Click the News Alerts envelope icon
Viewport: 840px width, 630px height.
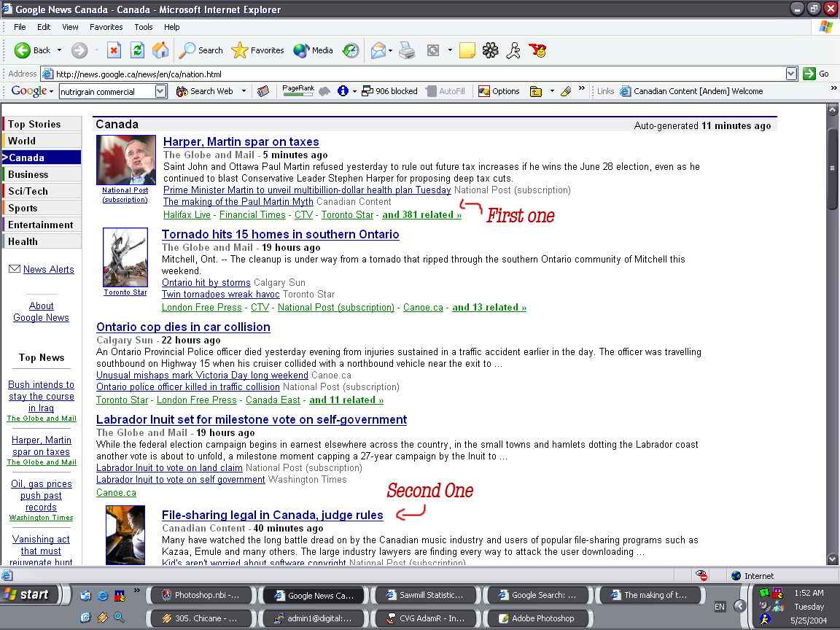(x=15, y=269)
